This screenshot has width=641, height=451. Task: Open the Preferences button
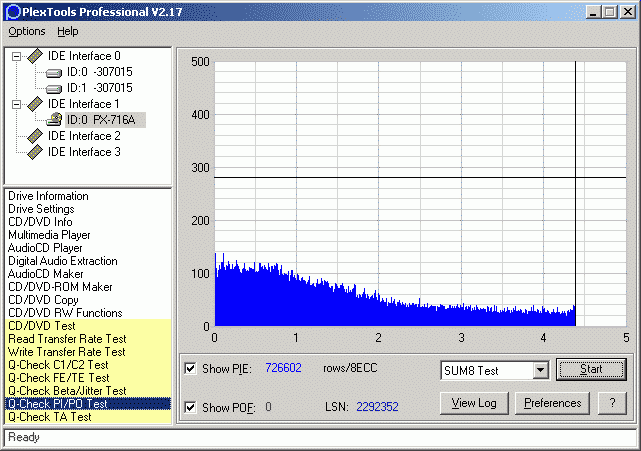point(552,403)
